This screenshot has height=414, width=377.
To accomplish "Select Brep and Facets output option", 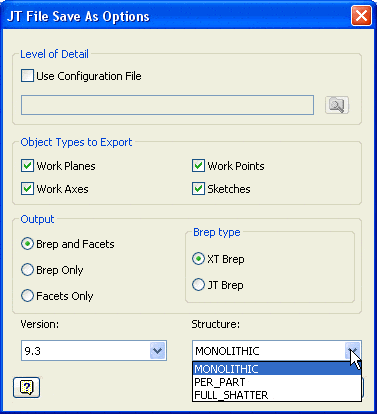I will pyautogui.click(x=27, y=244).
